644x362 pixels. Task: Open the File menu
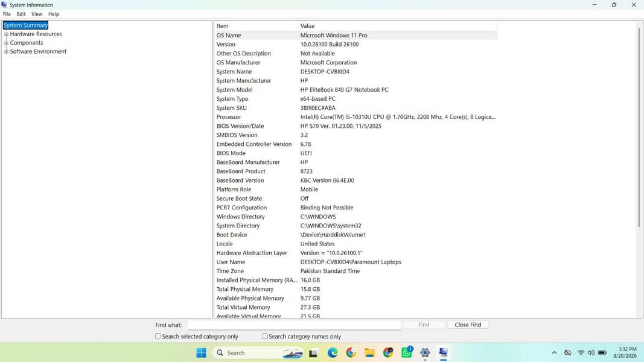pyautogui.click(x=7, y=14)
